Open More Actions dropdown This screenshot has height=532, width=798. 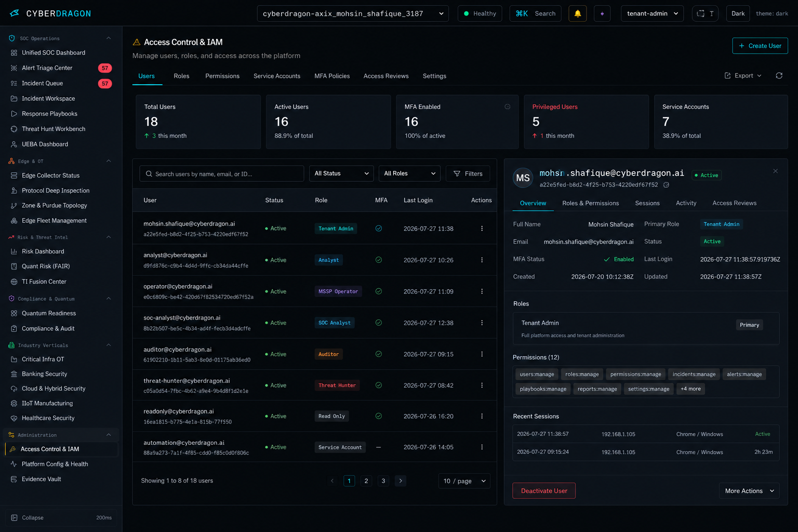pos(749,491)
